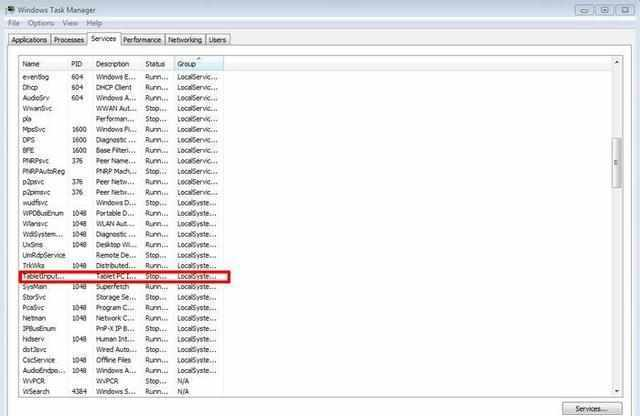640x416 pixels.
Task: Sort by the Group column header
Action: (199, 64)
